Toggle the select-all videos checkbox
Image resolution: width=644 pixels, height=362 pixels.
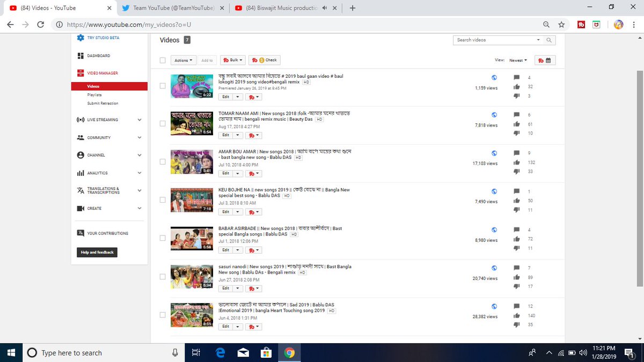163,60
